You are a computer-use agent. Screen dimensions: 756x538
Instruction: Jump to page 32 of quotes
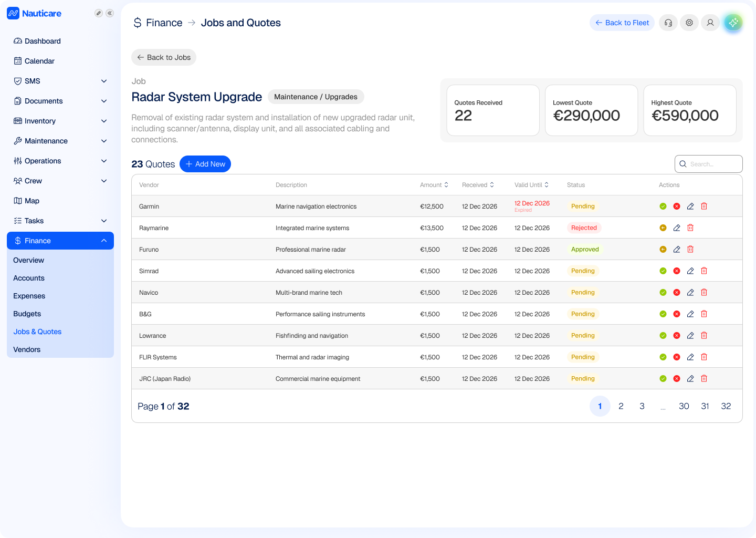(x=726, y=406)
